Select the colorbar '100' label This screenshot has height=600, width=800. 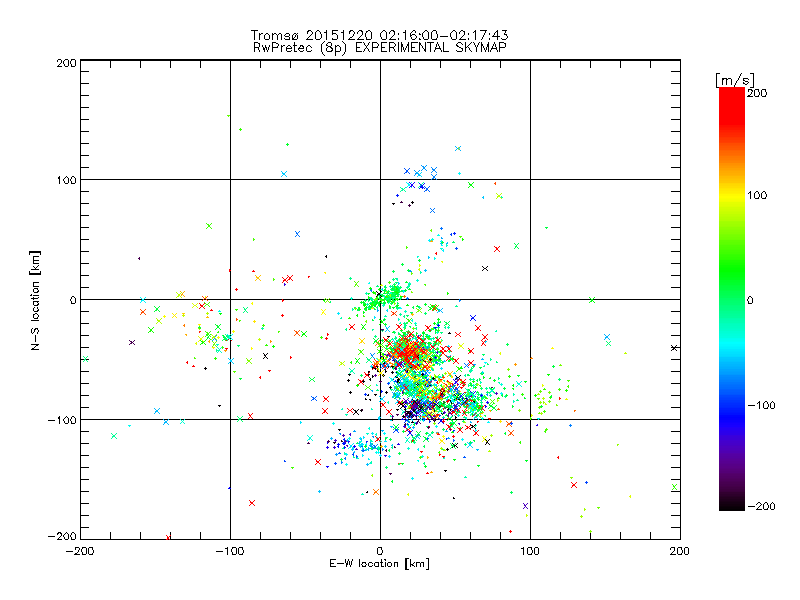[757, 195]
